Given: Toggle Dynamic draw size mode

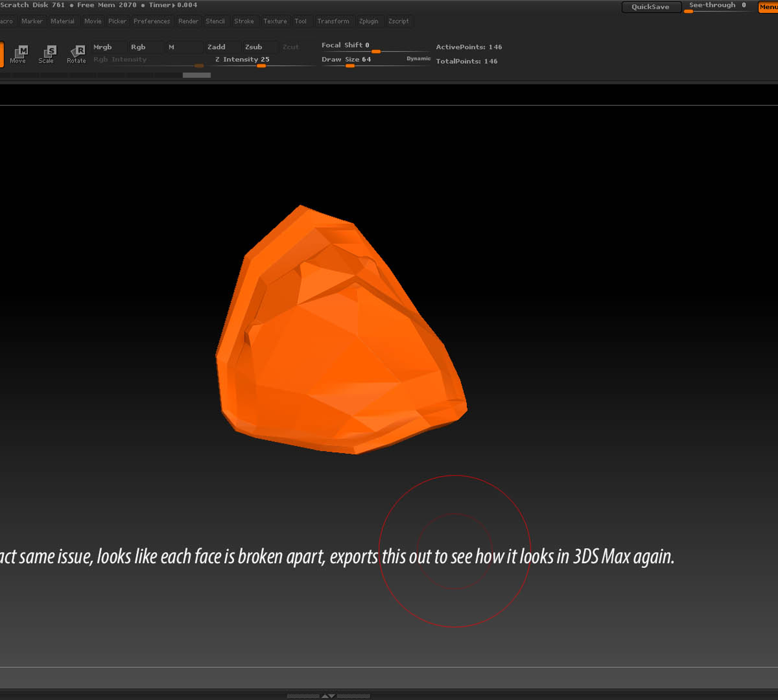Looking at the screenshot, I should [418, 59].
